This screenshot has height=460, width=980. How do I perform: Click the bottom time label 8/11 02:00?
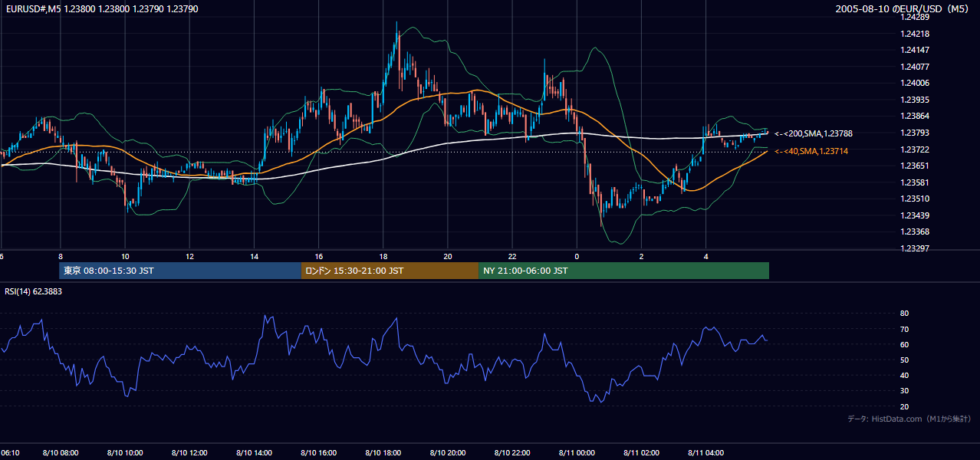(641, 453)
